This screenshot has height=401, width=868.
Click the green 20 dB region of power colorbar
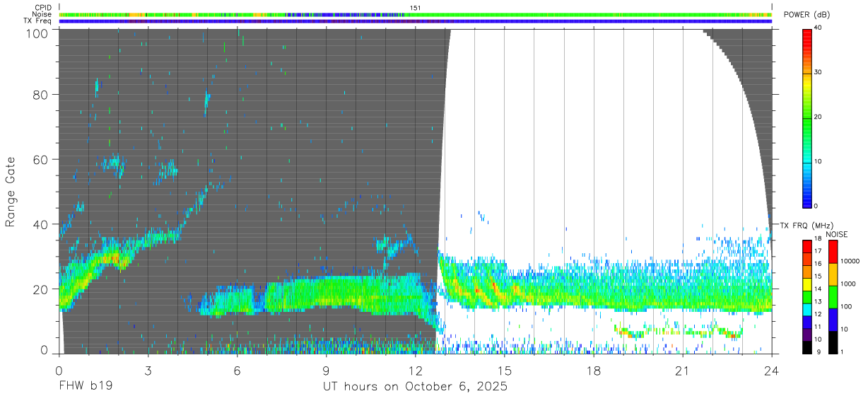pos(807,117)
